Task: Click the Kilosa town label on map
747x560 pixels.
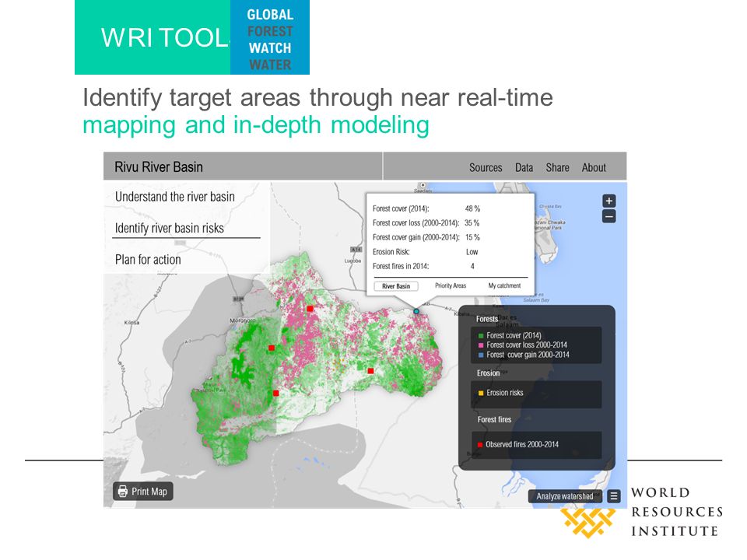Action: 132,322
